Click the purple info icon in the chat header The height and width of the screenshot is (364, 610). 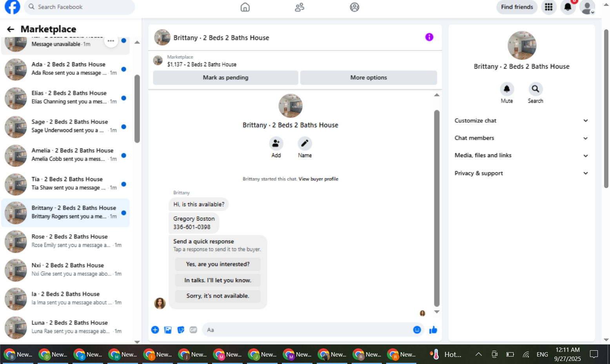(429, 37)
